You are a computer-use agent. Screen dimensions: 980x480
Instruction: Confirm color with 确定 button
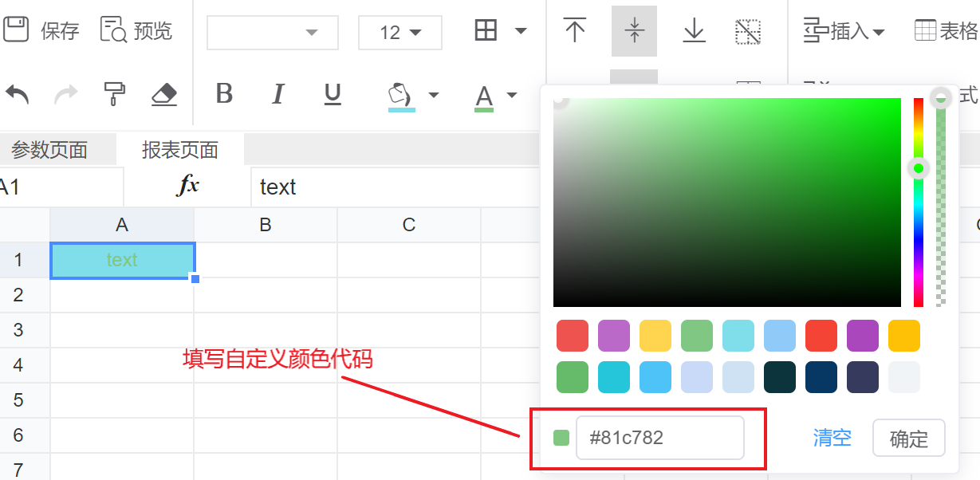(x=909, y=438)
